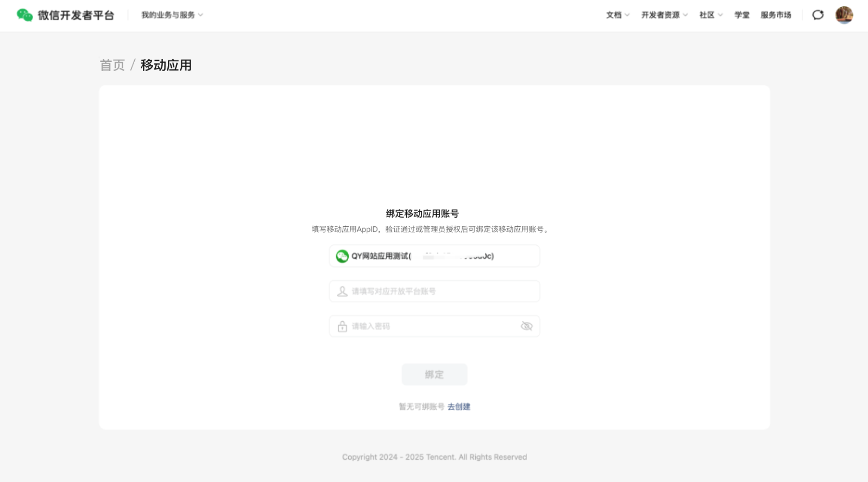Follow the 去创建 link
868x482 pixels.
click(x=459, y=407)
